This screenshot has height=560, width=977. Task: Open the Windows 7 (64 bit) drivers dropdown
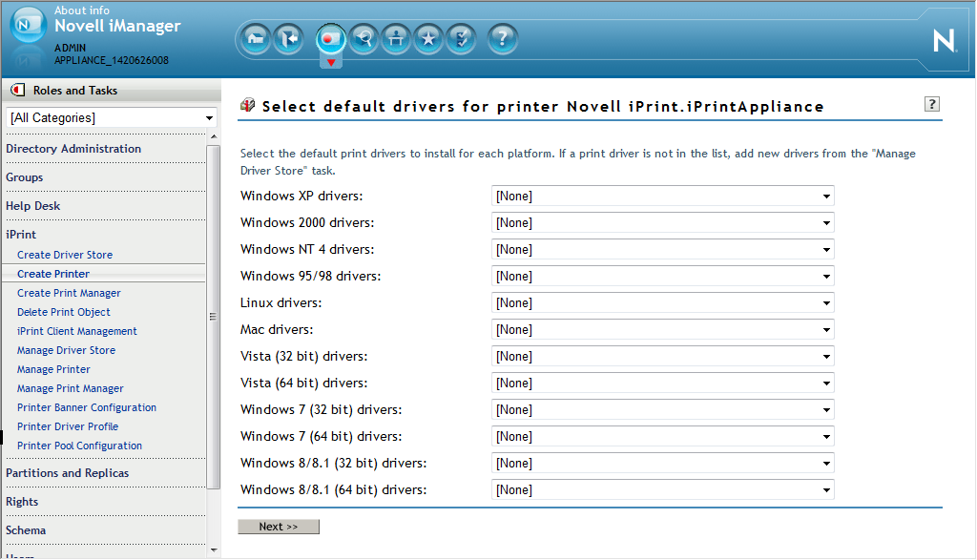coord(662,437)
